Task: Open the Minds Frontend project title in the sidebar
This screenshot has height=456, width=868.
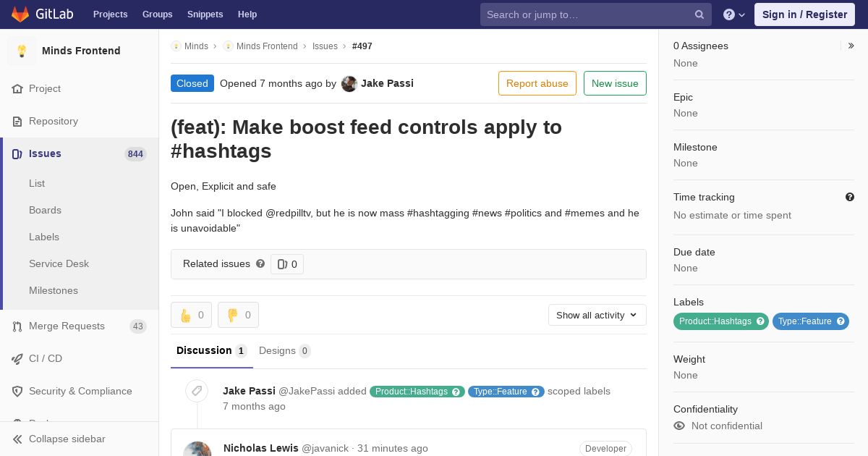Action: pyautogui.click(x=81, y=51)
